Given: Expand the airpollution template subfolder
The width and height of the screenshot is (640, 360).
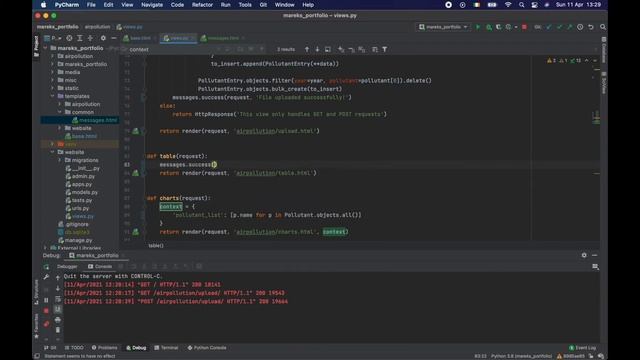Looking at the screenshot, I should tap(60, 104).
